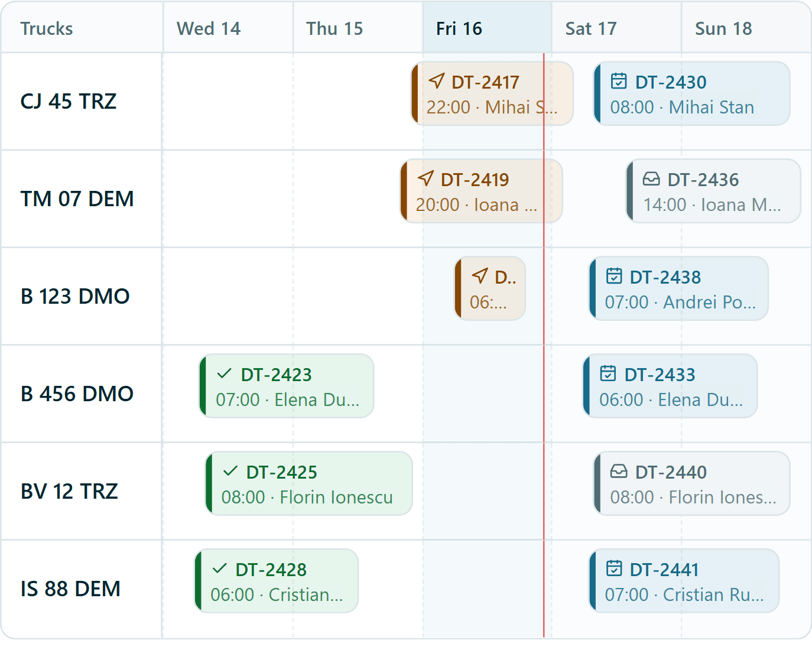
Task: Open the DT-2440 trip ID
Action: [x=671, y=472]
